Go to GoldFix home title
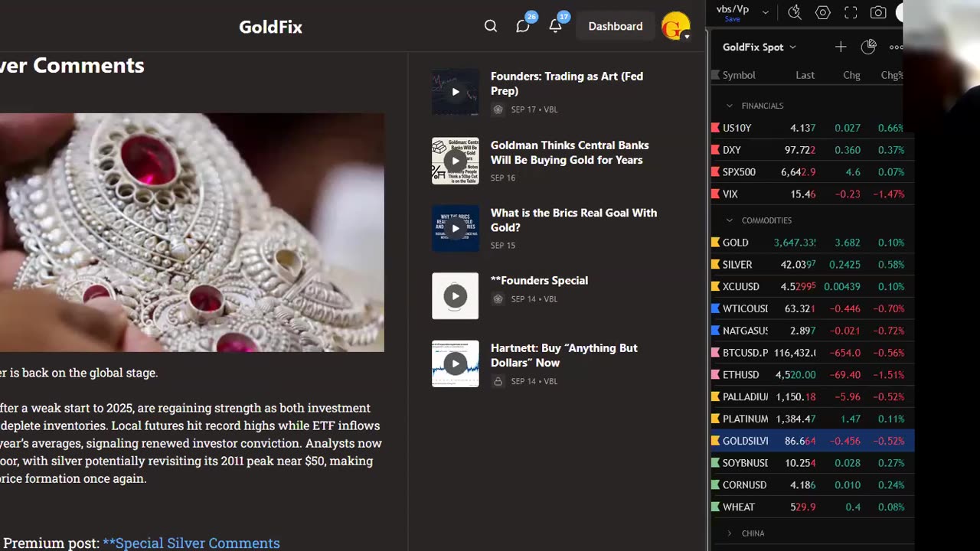Image resolution: width=980 pixels, height=551 pixels. point(270,27)
